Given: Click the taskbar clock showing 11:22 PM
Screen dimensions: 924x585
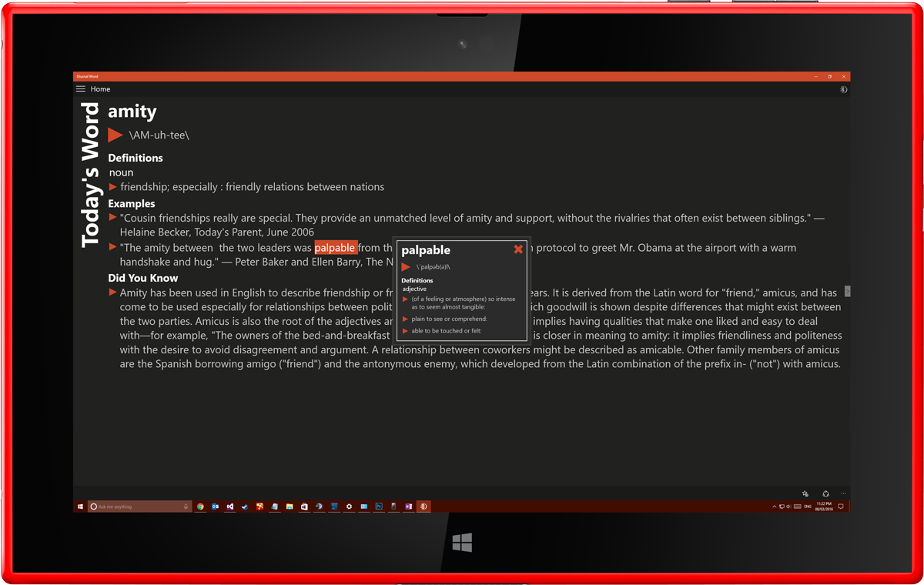Looking at the screenshot, I should 824,506.
